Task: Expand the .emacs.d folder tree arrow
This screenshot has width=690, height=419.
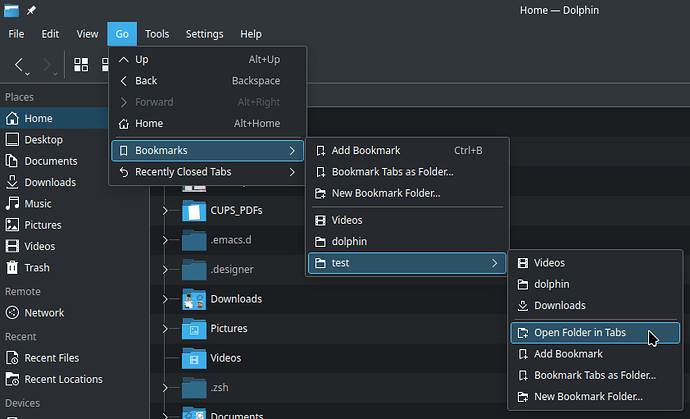Action: 165,240
